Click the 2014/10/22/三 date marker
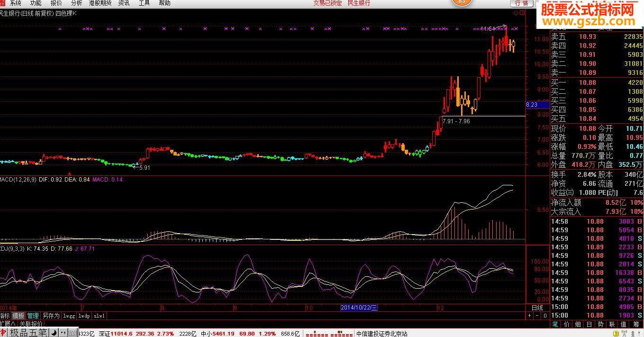Image resolution: width=644 pixels, height=337 pixels. pos(359,308)
